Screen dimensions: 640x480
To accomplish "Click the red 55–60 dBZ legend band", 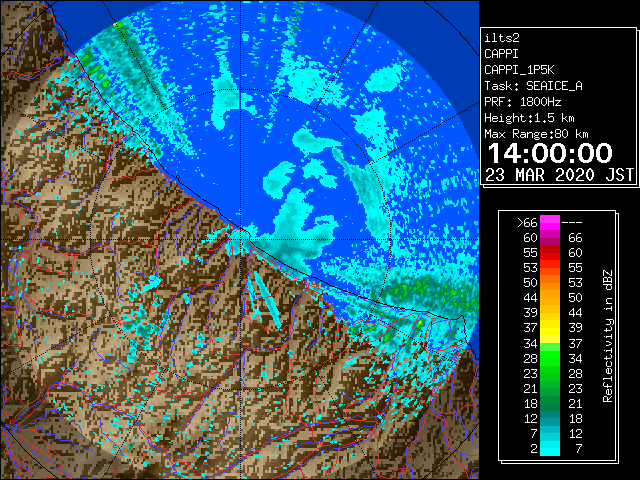I will [550, 253].
